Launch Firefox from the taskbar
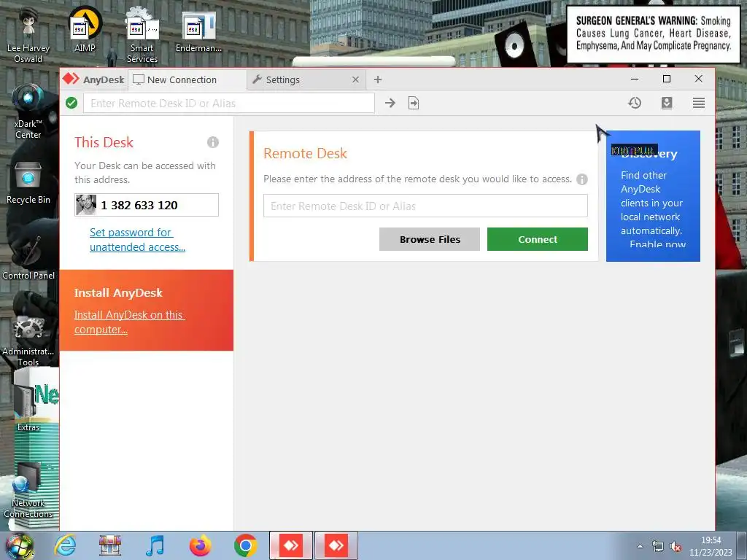The width and height of the screenshot is (747, 560). pos(200,545)
